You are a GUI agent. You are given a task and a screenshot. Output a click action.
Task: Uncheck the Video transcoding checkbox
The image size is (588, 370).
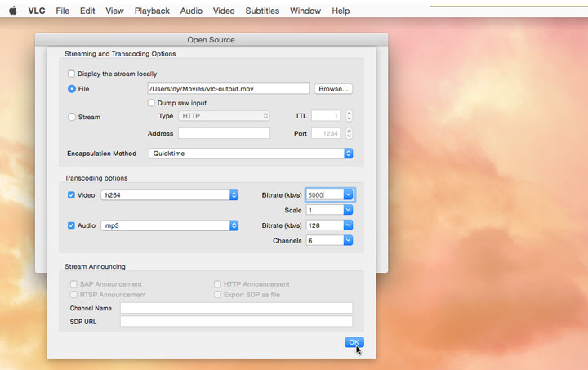[x=71, y=195]
